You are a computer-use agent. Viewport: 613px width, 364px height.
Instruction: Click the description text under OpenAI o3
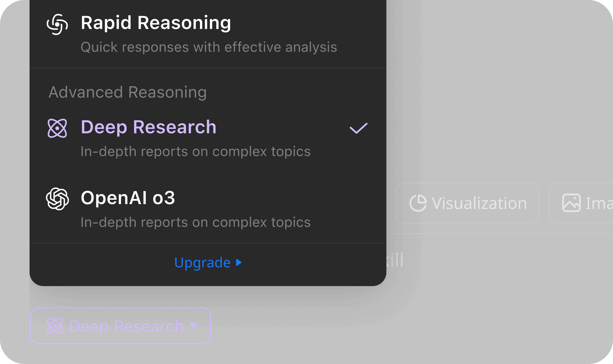click(x=196, y=222)
